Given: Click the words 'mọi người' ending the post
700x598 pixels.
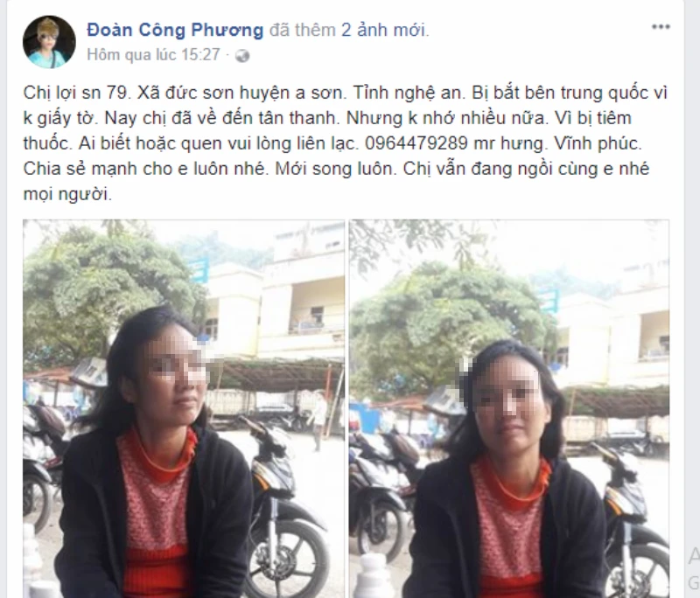Looking at the screenshot, I should (67, 194).
